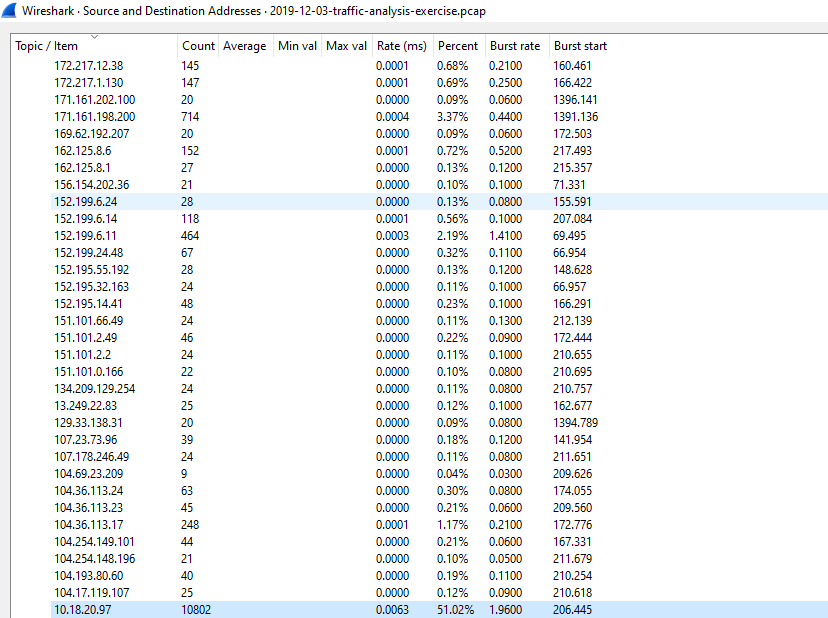Sort by Percent column header
The width and height of the screenshot is (828, 618).
pos(459,46)
